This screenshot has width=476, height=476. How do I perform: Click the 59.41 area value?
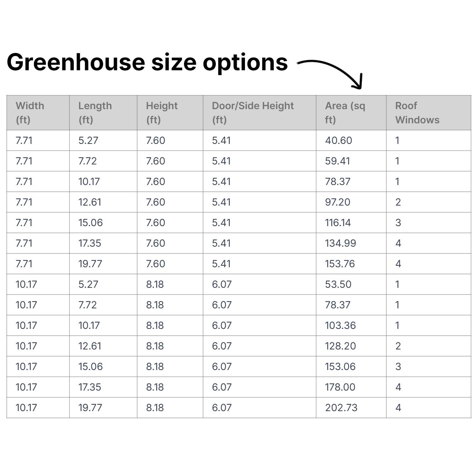(337, 161)
